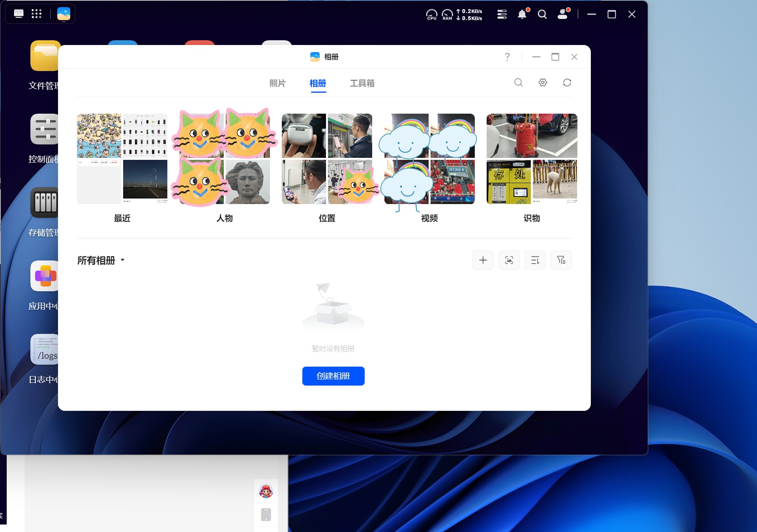Expand the 所有相册 dropdown
The height and width of the screenshot is (532, 757).
tap(101, 260)
